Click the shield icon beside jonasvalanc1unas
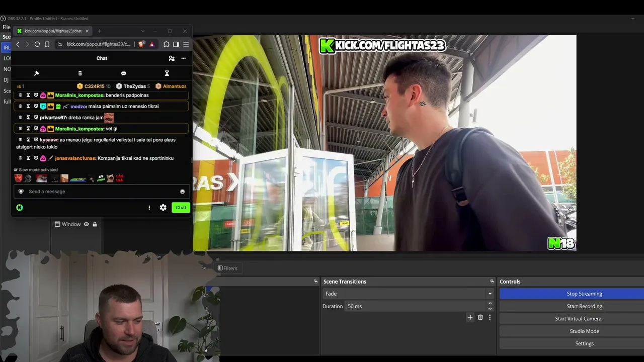The image size is (644, 362). 36,158
